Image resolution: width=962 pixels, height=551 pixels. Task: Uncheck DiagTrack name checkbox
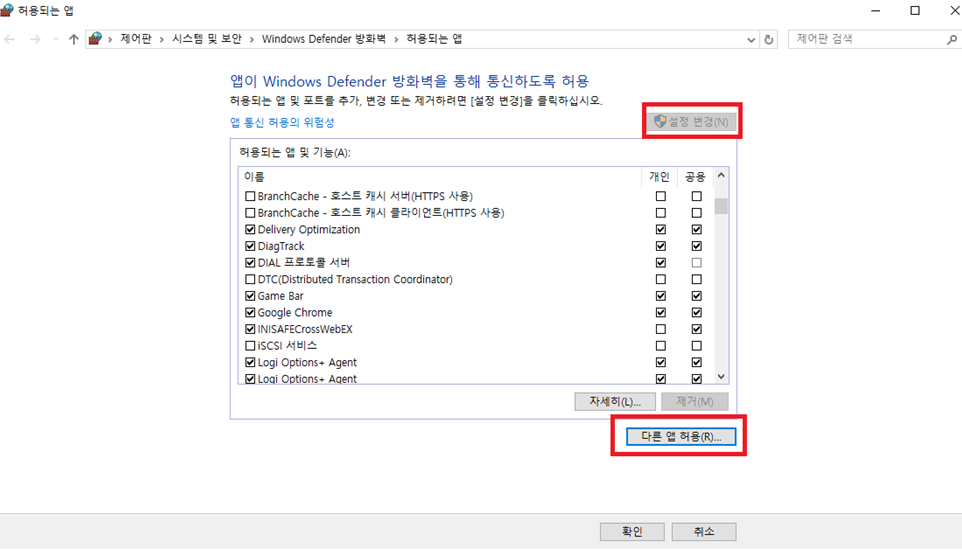click(250, 246)
